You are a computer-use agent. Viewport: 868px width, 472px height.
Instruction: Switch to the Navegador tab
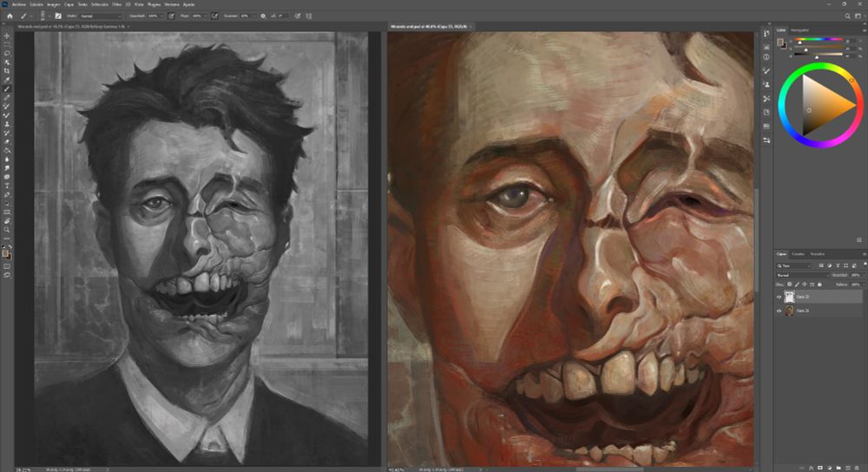click(799, 29)
